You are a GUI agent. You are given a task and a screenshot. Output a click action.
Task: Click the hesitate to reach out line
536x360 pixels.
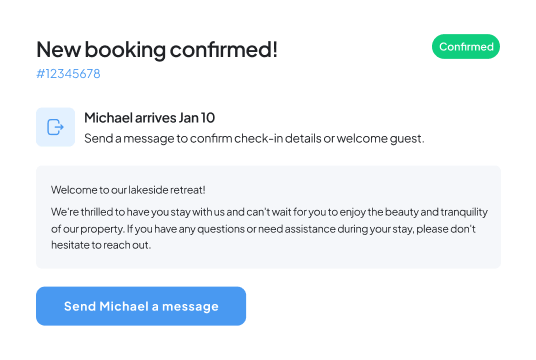[x=101, y=245]
